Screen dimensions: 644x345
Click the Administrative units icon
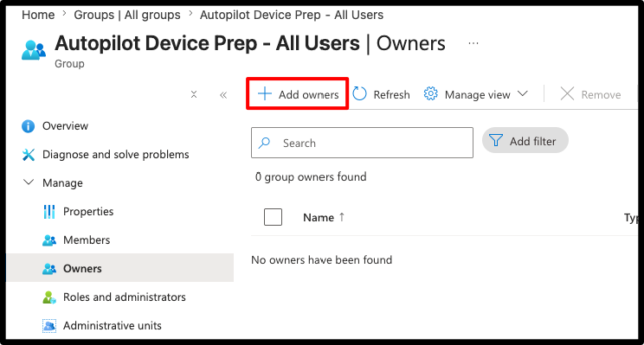pos(49,326)
